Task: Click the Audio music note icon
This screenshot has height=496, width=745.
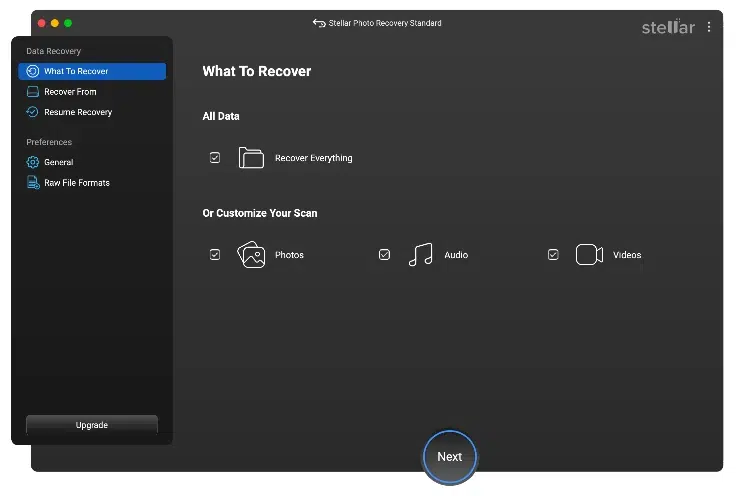Action: [420, 255]
